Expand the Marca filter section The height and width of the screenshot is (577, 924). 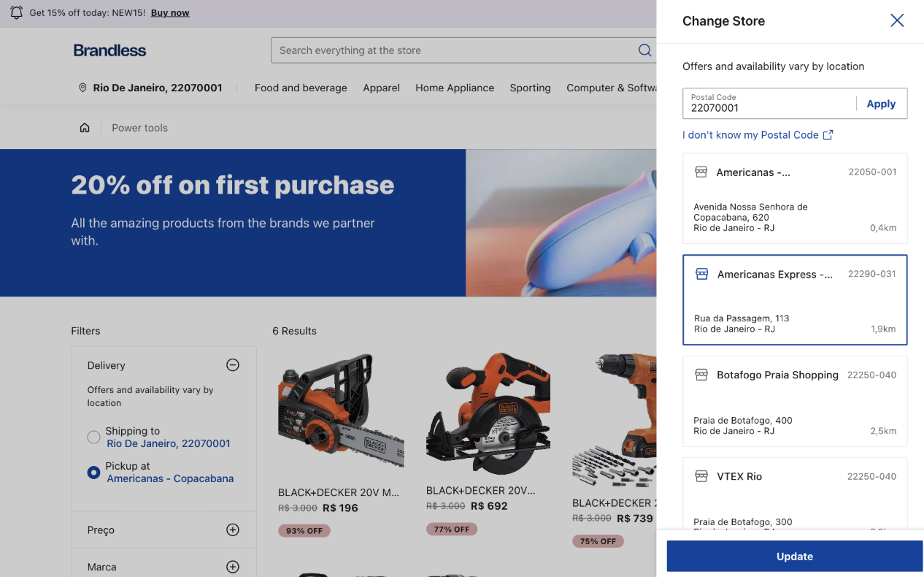click(233, 567)
